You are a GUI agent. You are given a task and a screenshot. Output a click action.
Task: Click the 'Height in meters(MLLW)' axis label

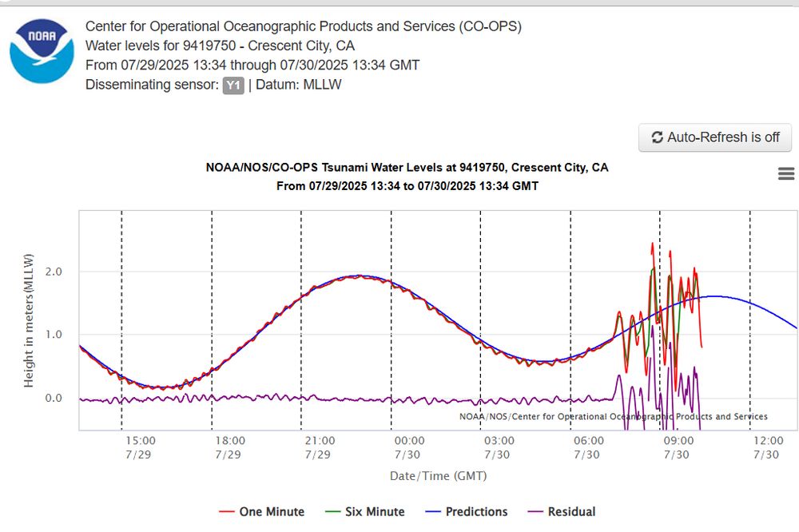29,320
